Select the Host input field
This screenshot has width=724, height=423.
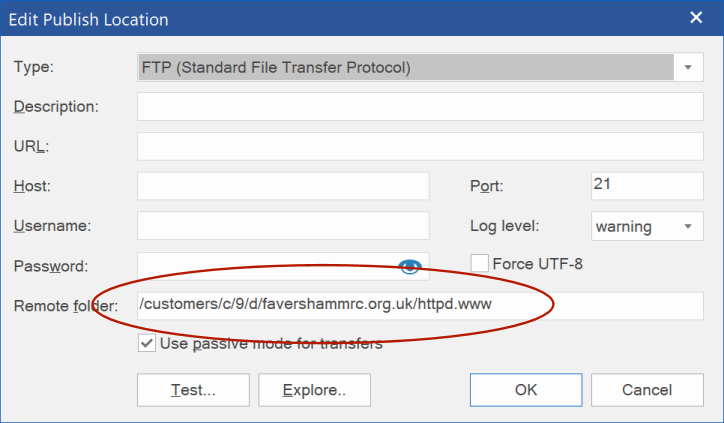(283, 186)
